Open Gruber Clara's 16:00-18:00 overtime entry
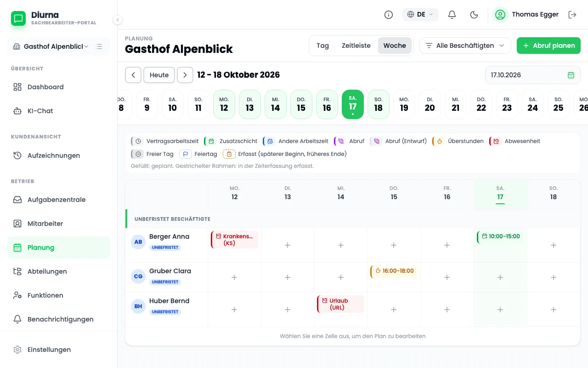Screen dimensions: 588x368 pos(394,271)
